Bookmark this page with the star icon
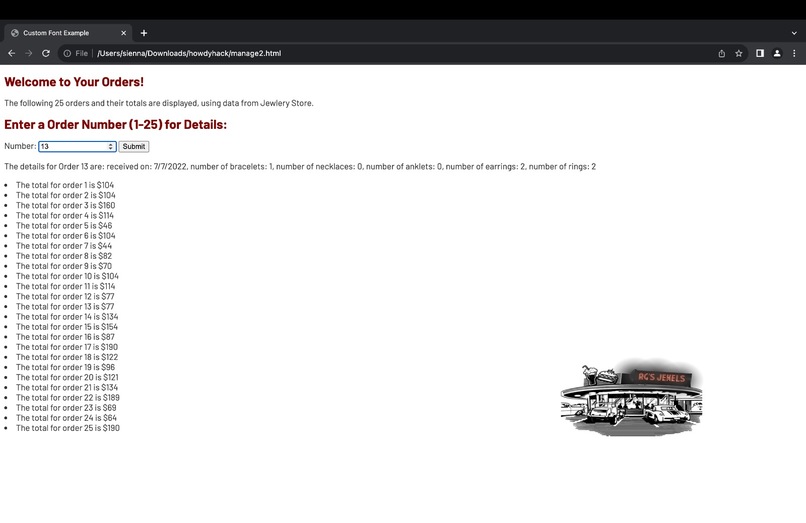 pos(739,53)
